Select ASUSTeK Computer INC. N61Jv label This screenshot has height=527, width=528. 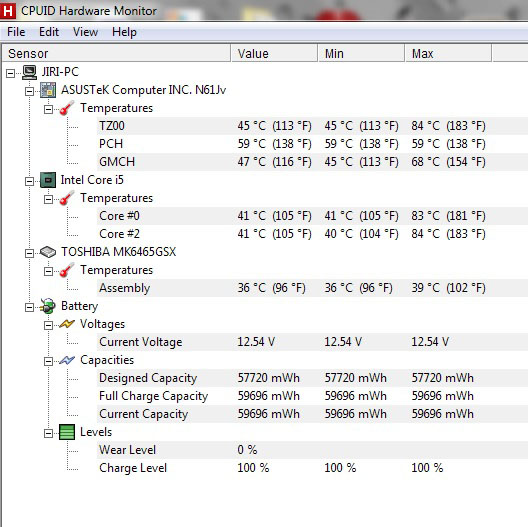pos(143,90)
